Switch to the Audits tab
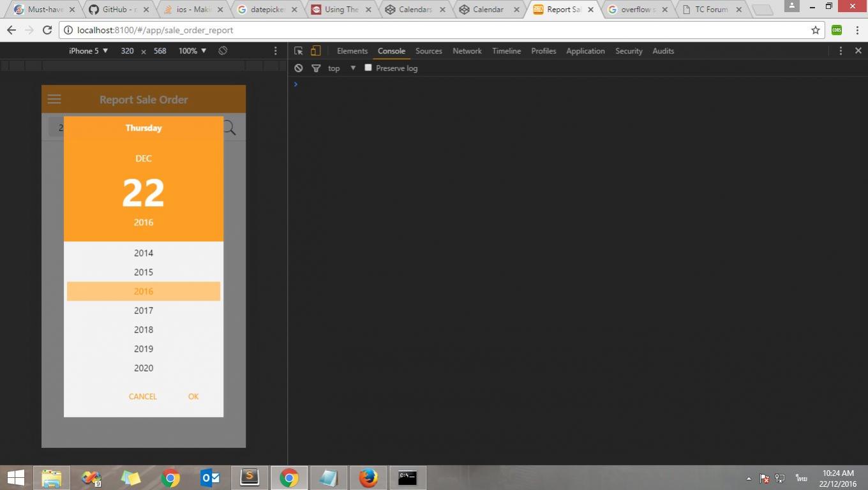 point(663,51)
